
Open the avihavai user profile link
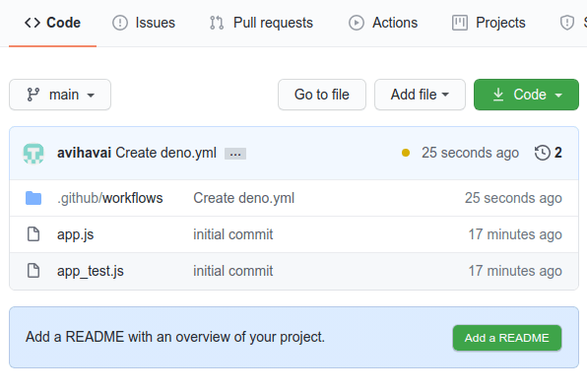(x=85, y=153)
